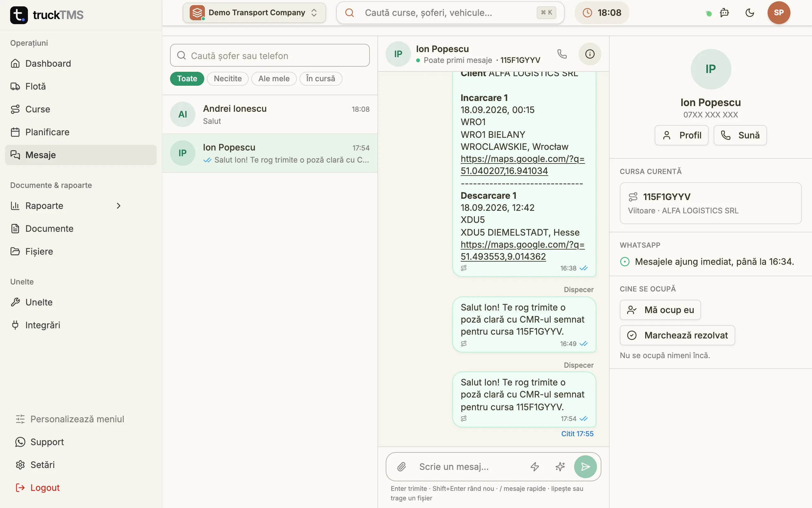Open the Demo Transport Company switcher
Viewport: 812px width, 508px height.
[x=254, y=13]
